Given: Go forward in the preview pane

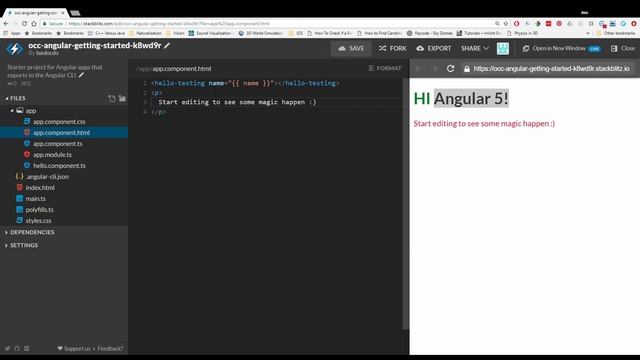Looking at the screenshot, I should [434, 69].
